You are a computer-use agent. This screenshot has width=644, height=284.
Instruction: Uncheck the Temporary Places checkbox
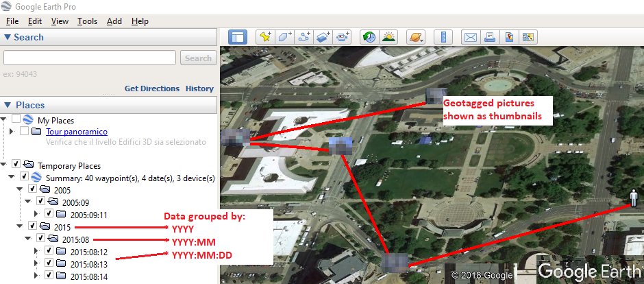pos(16,165)
